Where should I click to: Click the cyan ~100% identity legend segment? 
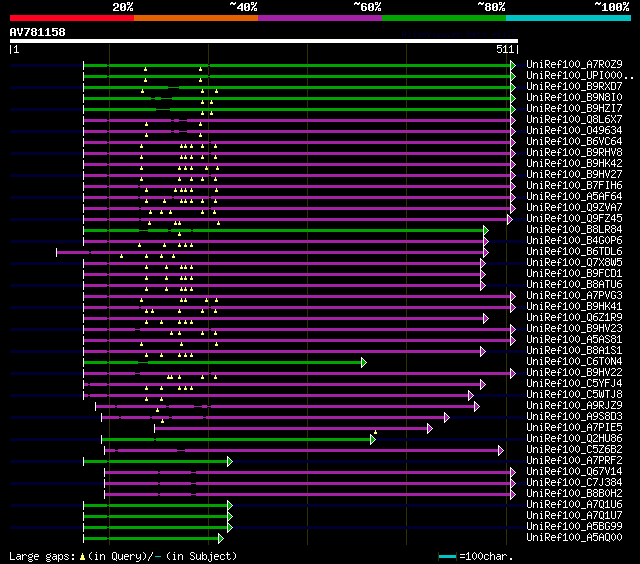[568, 18]
